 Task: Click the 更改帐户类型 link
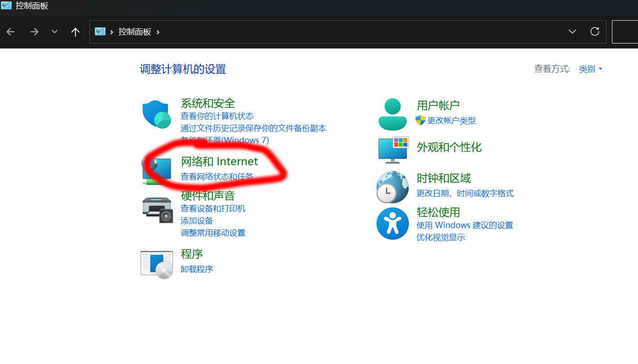(x=451, y=121)
